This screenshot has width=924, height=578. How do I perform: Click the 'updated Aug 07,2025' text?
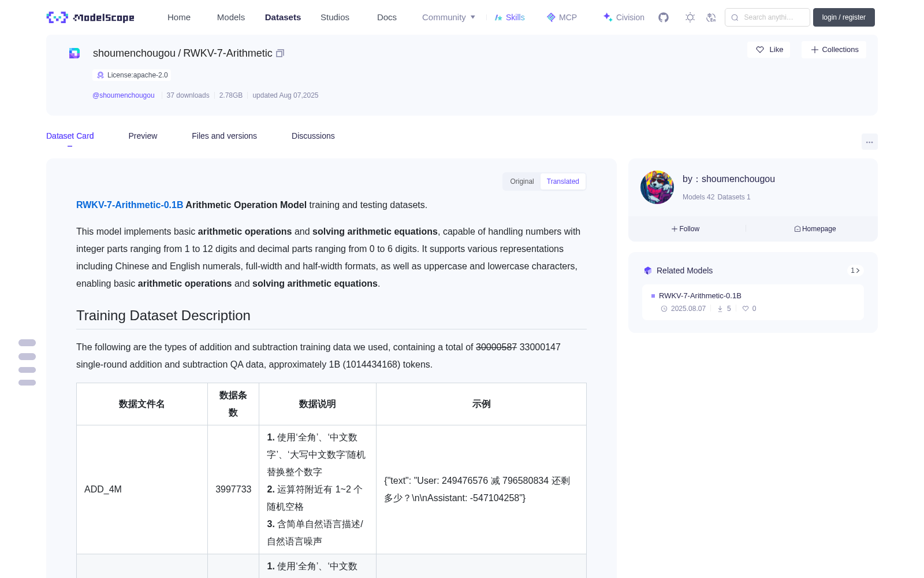285,95
